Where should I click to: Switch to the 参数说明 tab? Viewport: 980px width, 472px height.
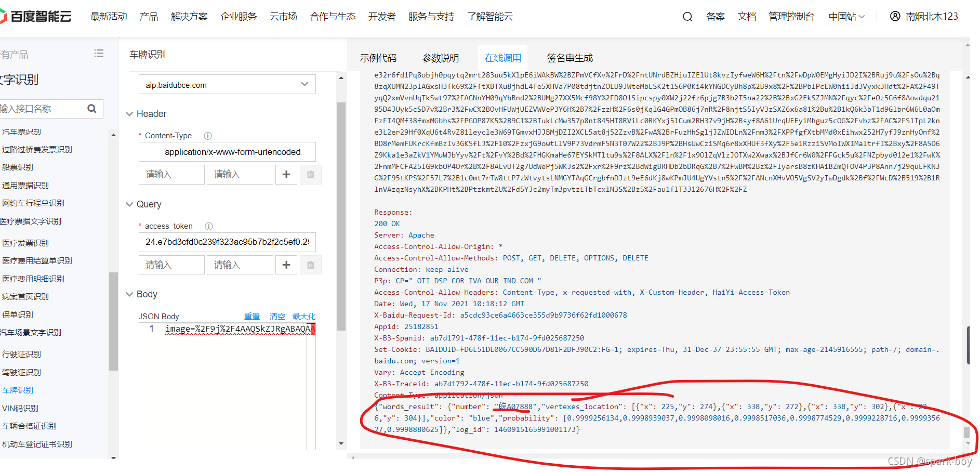pos(441,58)
